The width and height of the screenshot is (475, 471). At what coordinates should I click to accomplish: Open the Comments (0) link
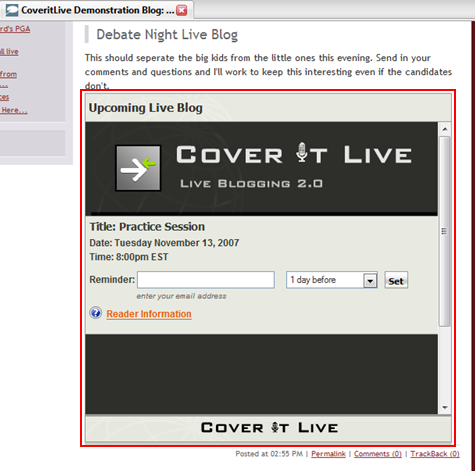pyautogui.click(x=378, y=454)
